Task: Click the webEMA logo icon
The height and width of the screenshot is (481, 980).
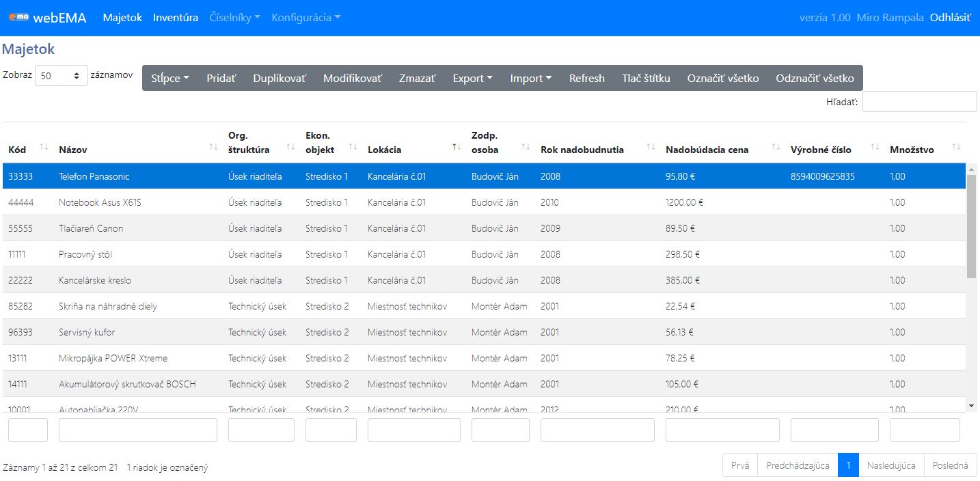Action: click(x=18, y=18)
